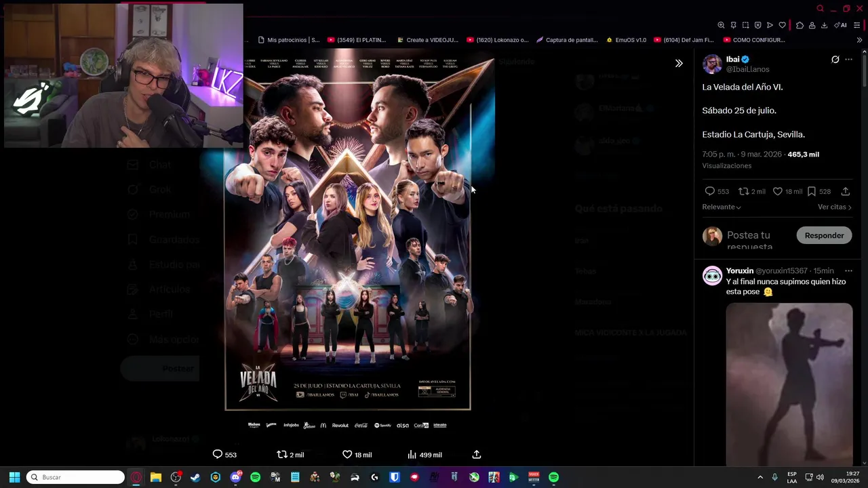Open the EmuOS v1.0 bookmark
868x488 pixels.
click(x=626, y=40)
